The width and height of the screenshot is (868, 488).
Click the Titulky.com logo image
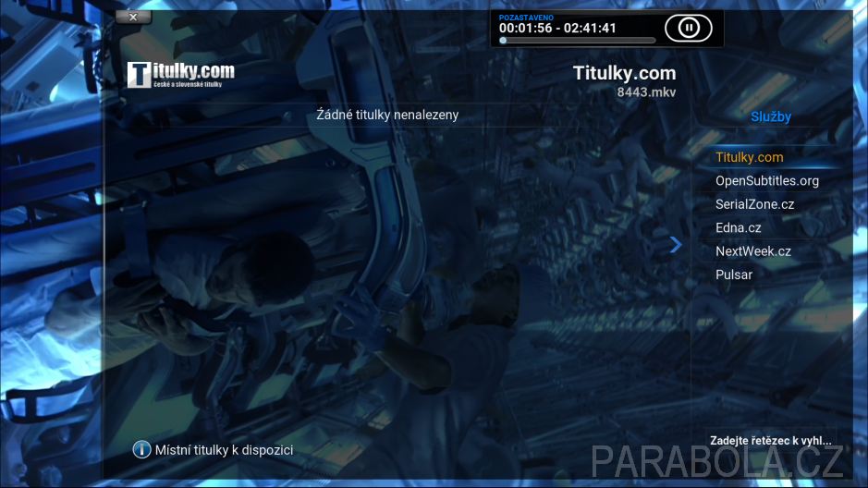pyautogui.click(x=181, y=75)
